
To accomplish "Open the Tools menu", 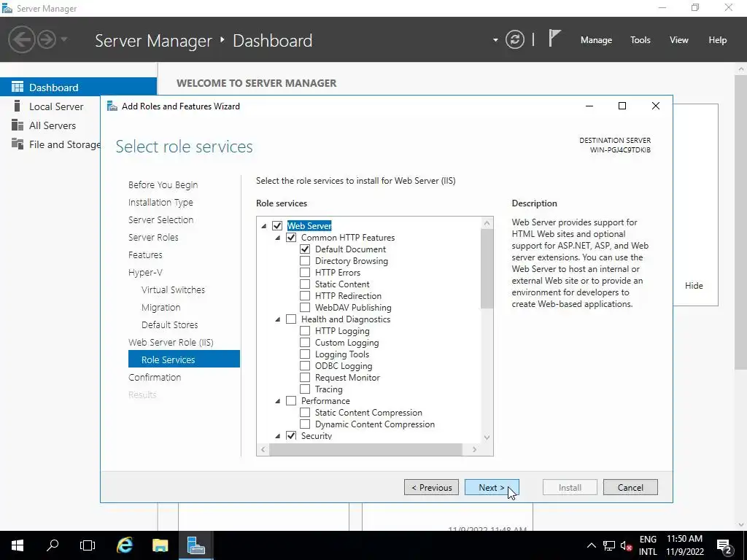I will point(640,40).
